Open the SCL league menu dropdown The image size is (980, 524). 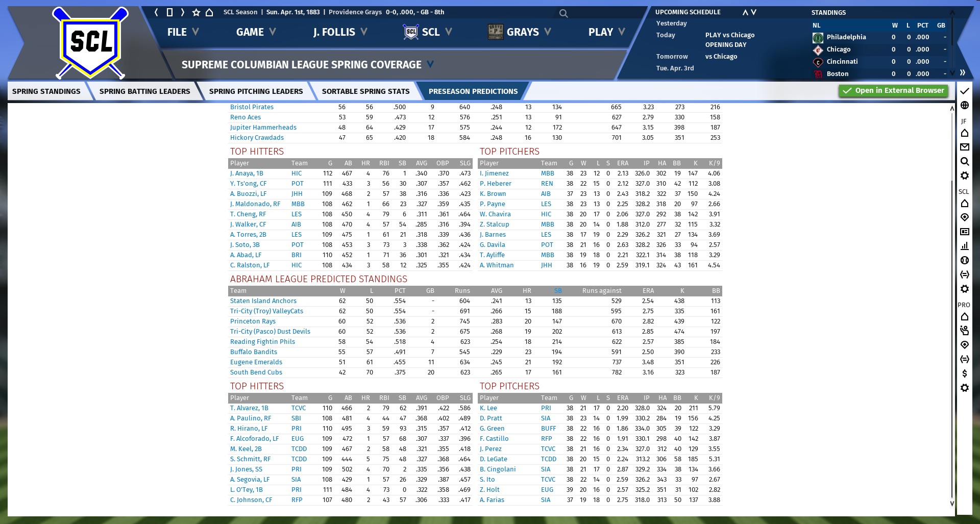tap(428, 32)
